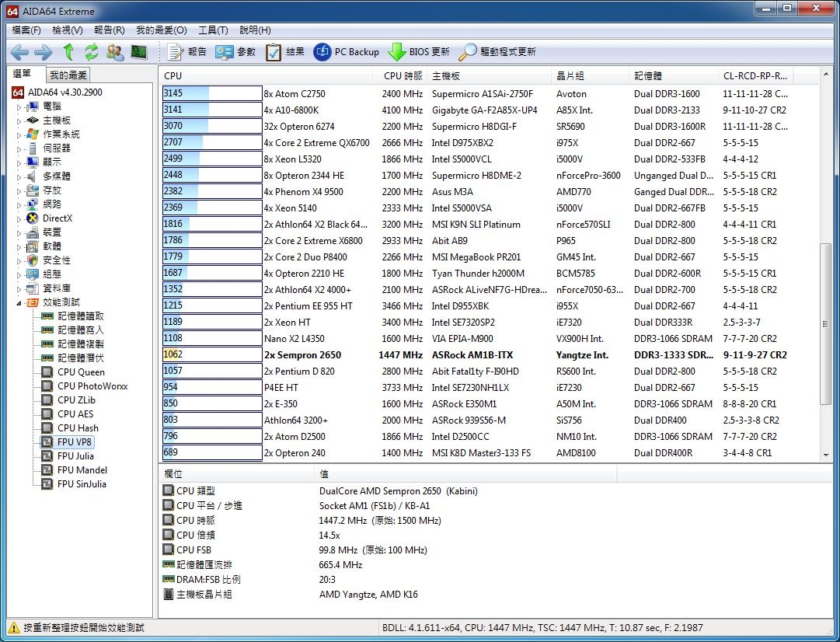Expand the 安全性 tree node
Screen dimensions: 840x642
coord(19,260)
